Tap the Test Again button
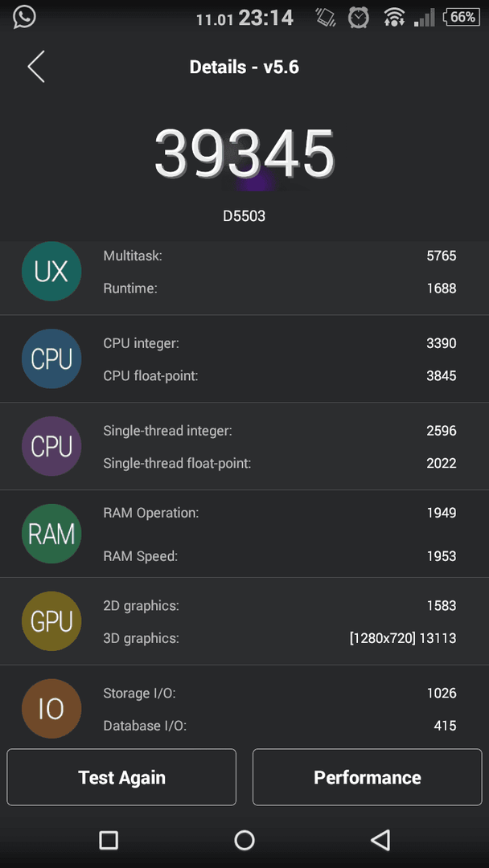 click(x=121, y=777)
